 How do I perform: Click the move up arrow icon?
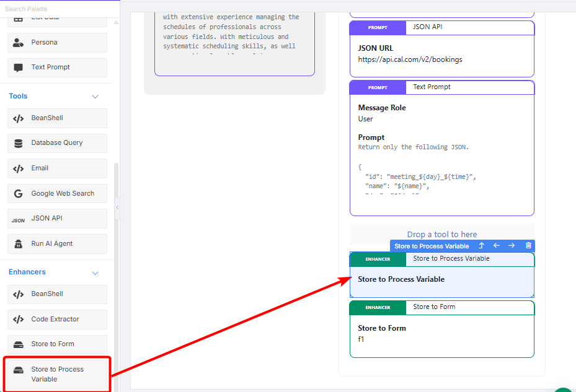click(x=481, y=246)
